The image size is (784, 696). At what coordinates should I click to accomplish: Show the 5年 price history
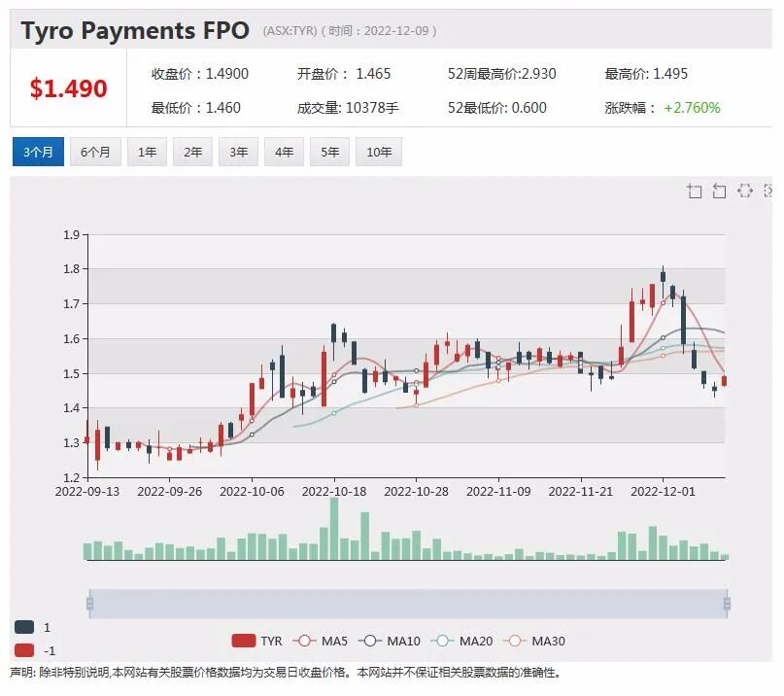coord(329,152)
